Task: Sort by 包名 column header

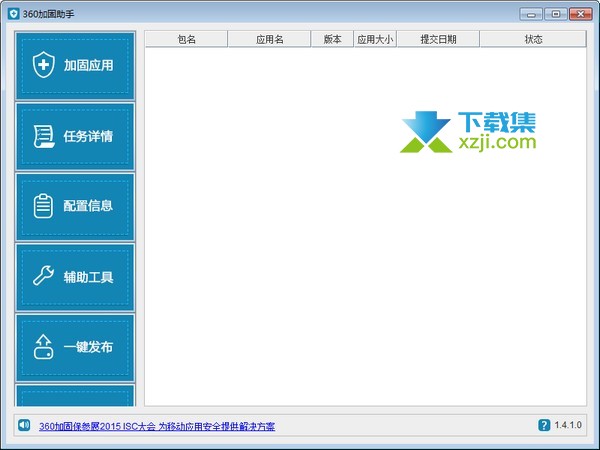Action: point(186,39)
